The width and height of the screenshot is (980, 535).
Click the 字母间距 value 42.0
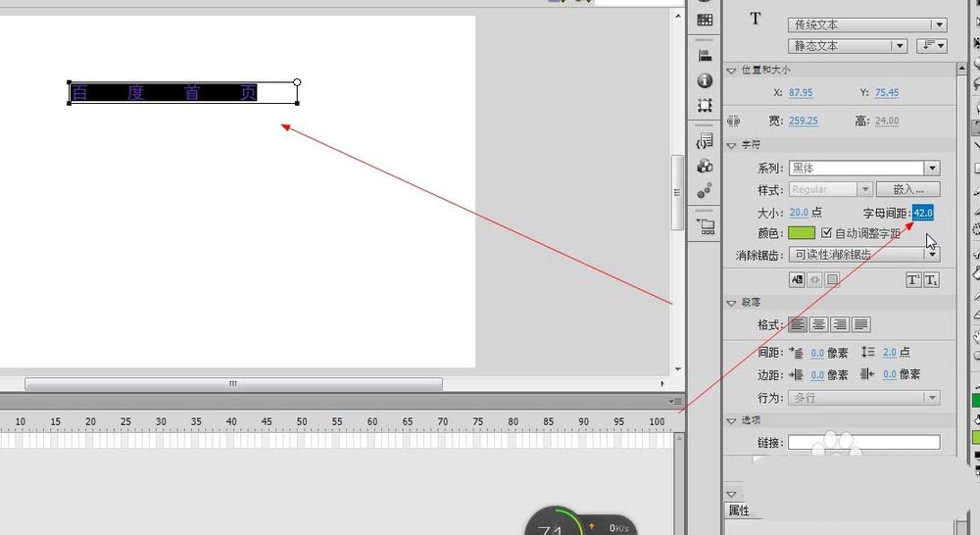[923, 213]
